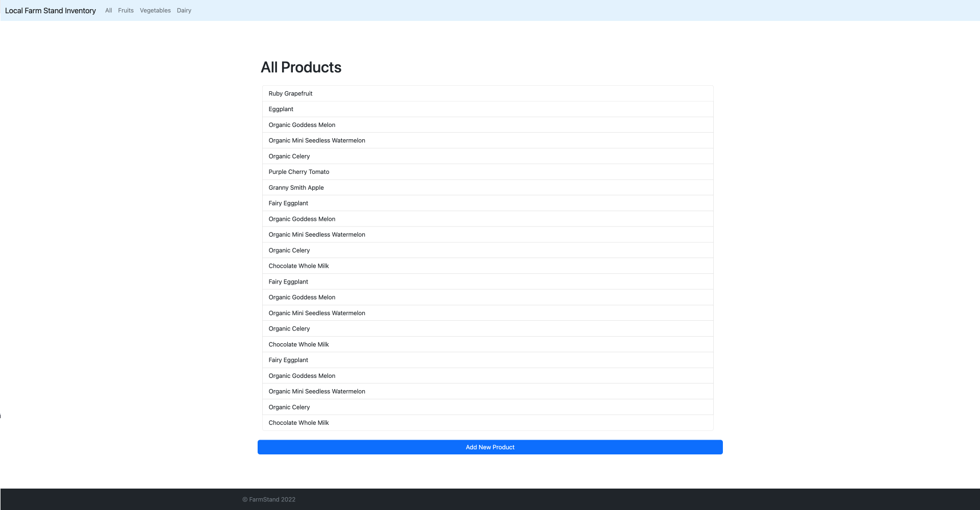Select the Purple Cherry Tomato product

(x=298, y=172)
